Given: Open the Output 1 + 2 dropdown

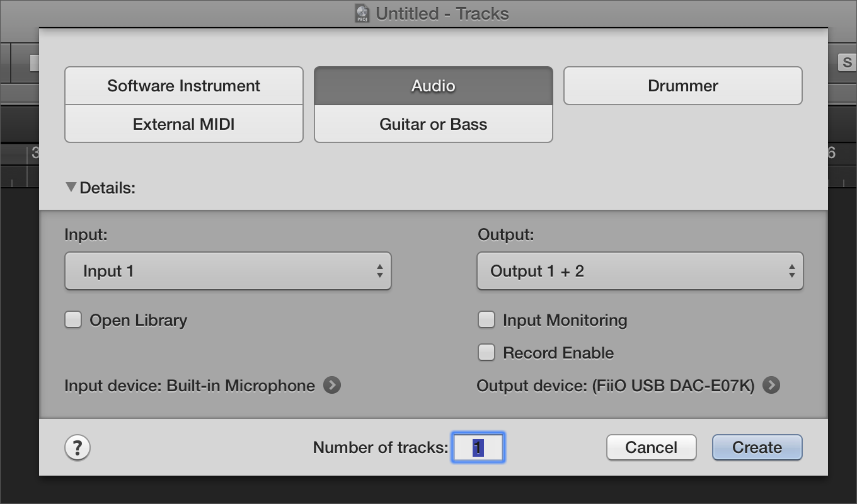Looking at the screenshot, I should point(640,272).
